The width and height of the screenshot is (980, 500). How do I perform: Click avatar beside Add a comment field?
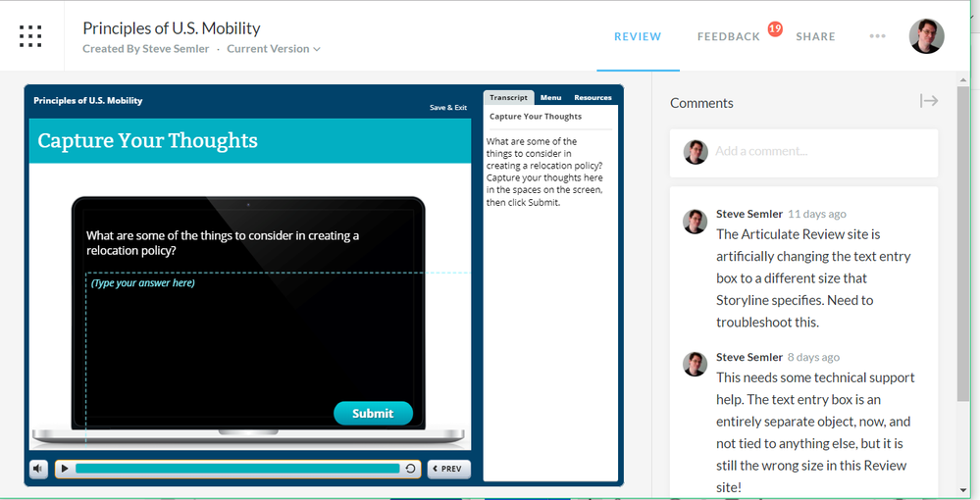coord(695,152)
